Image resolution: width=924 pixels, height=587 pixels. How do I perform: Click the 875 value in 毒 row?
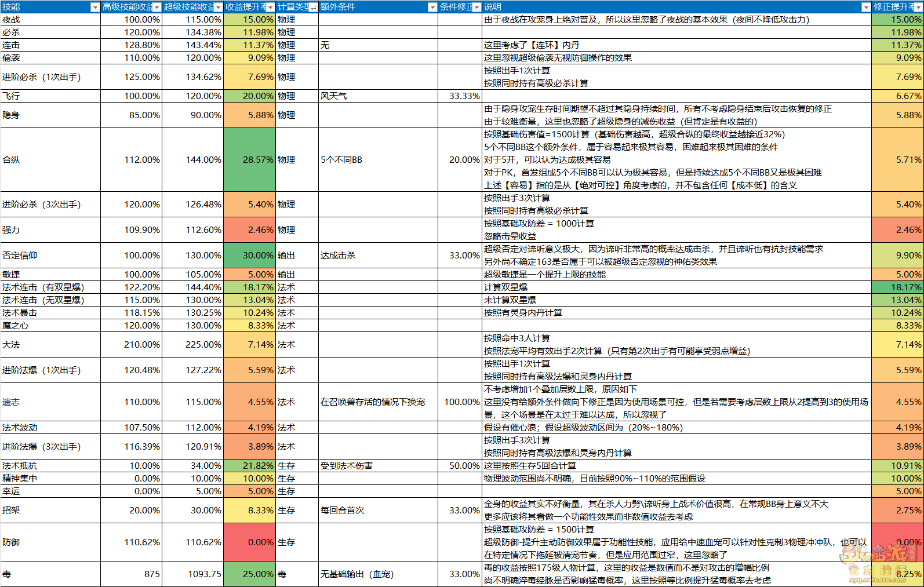tap(131, 574)
